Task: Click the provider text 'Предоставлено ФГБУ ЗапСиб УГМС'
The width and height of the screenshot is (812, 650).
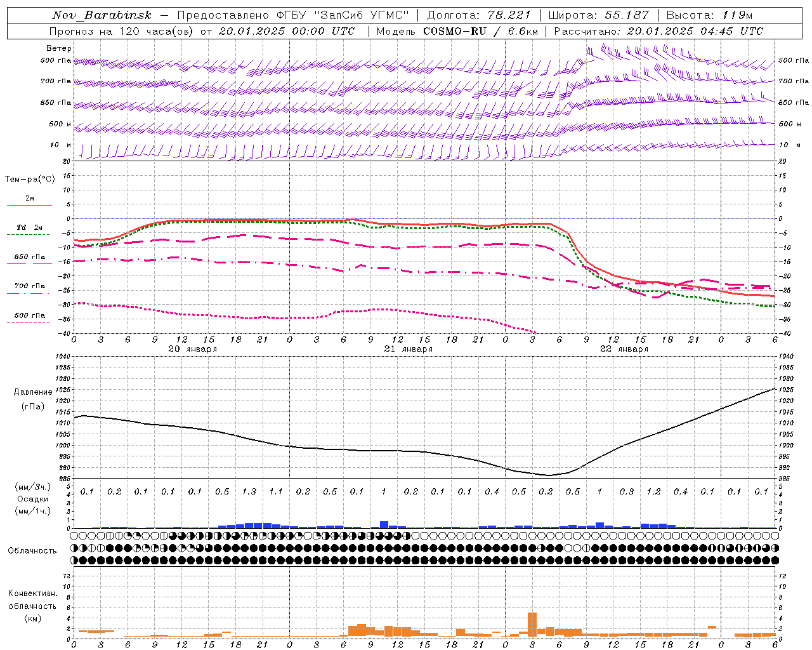Action: pos(293,15)
